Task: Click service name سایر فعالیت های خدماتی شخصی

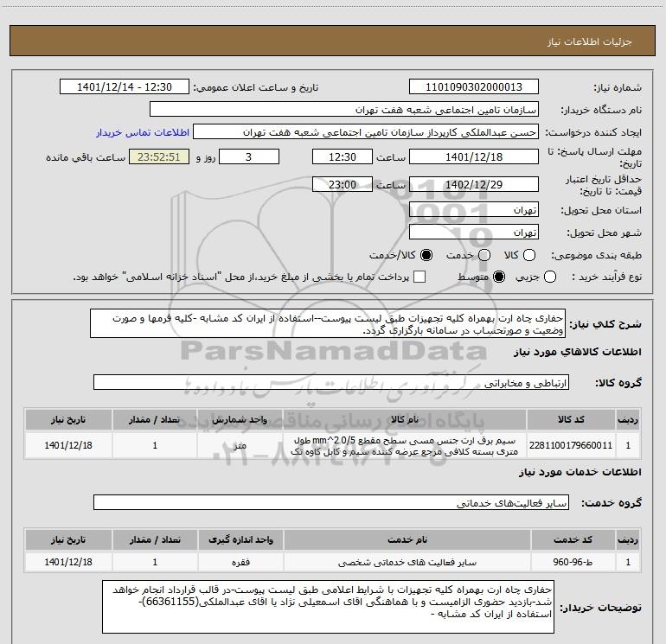Action: coord(407,562)
